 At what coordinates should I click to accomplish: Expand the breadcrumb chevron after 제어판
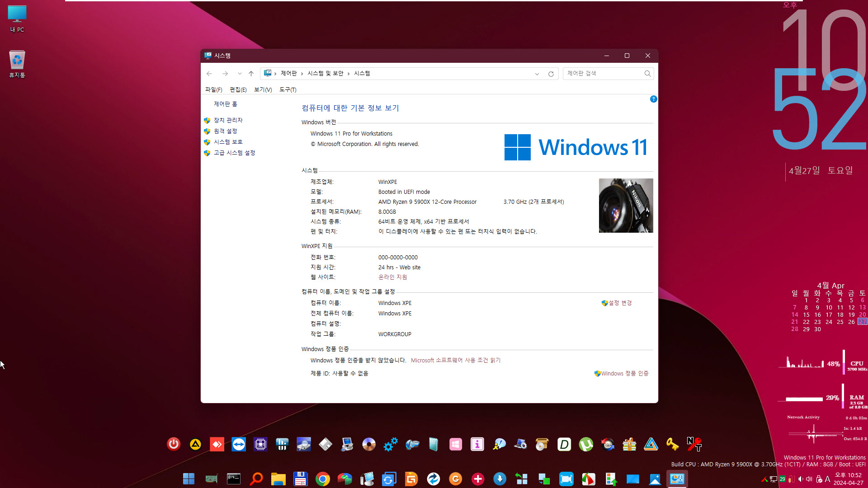click(302, 74)
